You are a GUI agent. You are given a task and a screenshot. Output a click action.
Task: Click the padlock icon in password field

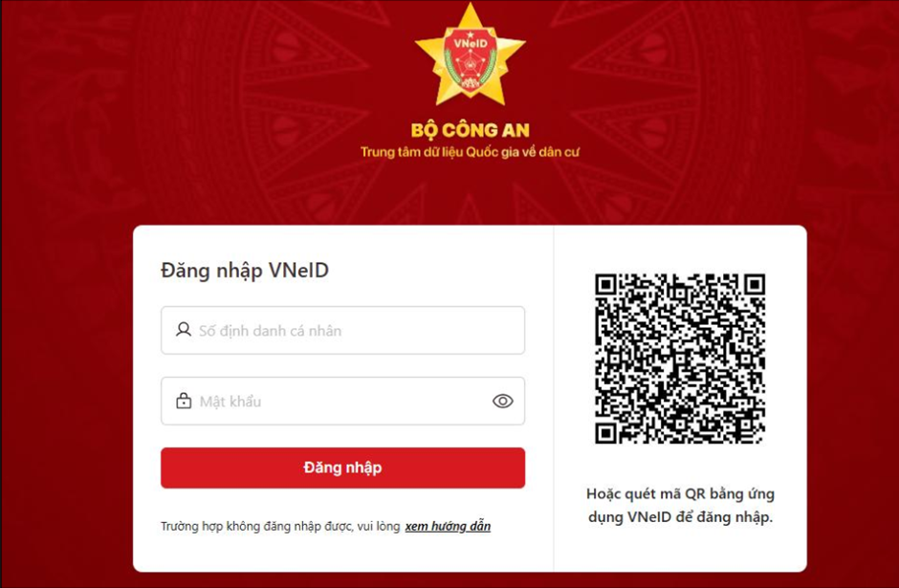coord(184,401)
